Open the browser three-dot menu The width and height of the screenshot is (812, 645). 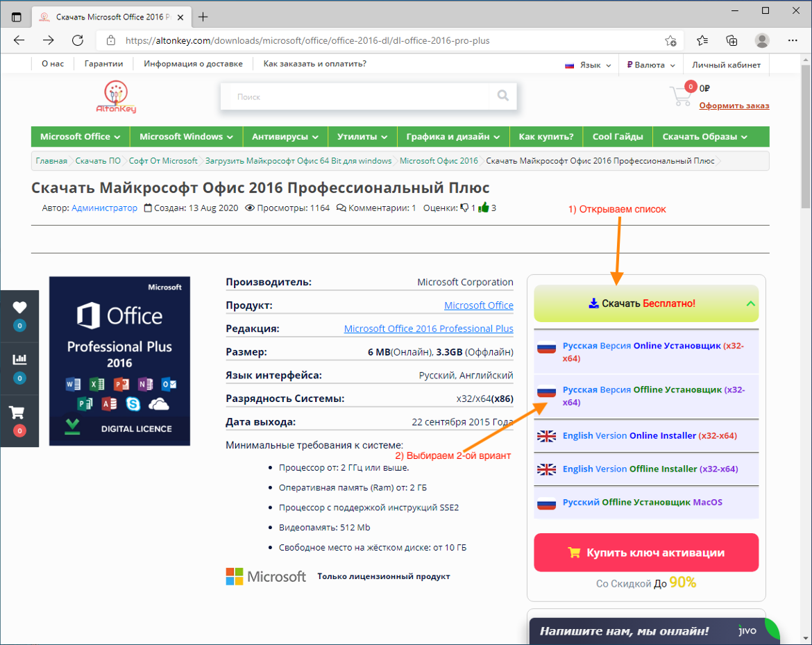point(793,40)
